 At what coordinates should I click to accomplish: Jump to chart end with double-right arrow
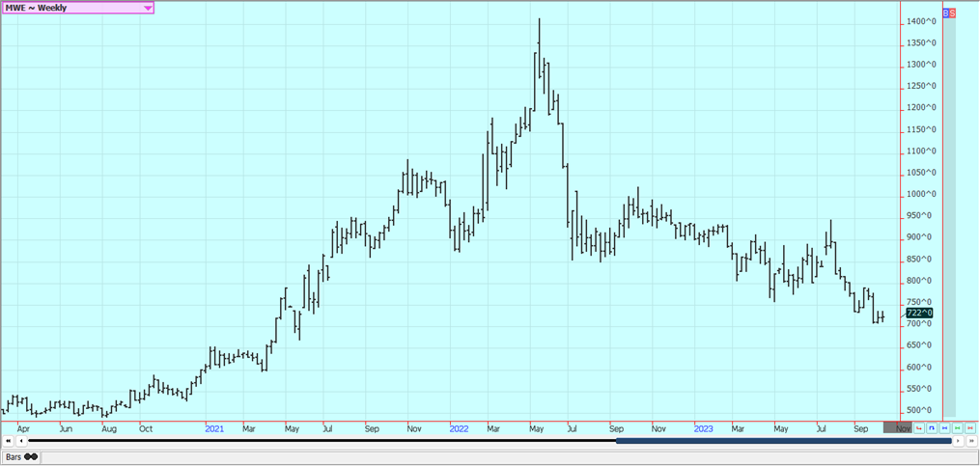971,440
